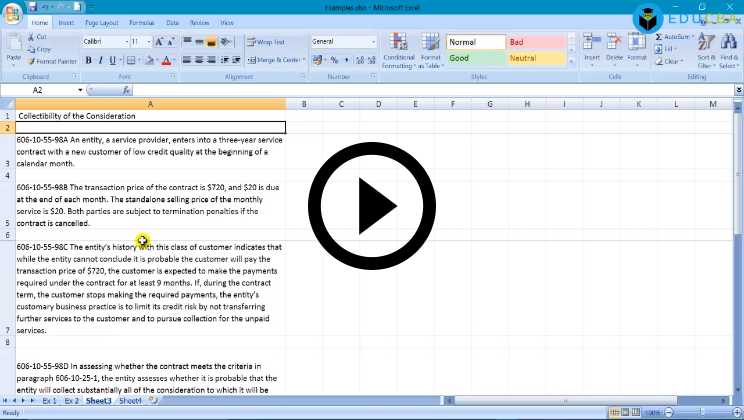The image size is (744, 420).
Task: Toggle Bold formatting
Action: click(88, 60)
